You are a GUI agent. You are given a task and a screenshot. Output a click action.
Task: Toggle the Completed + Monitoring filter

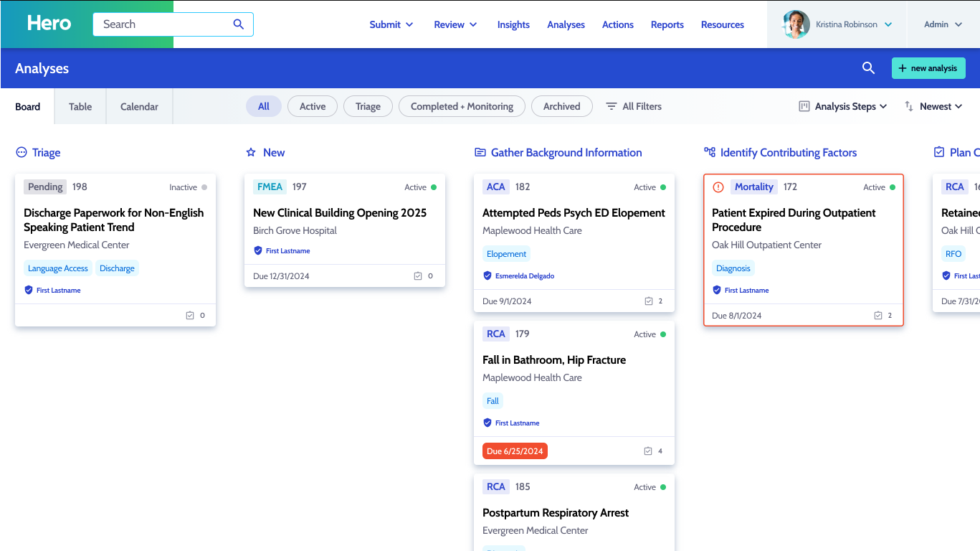click(x=462, y=106)
